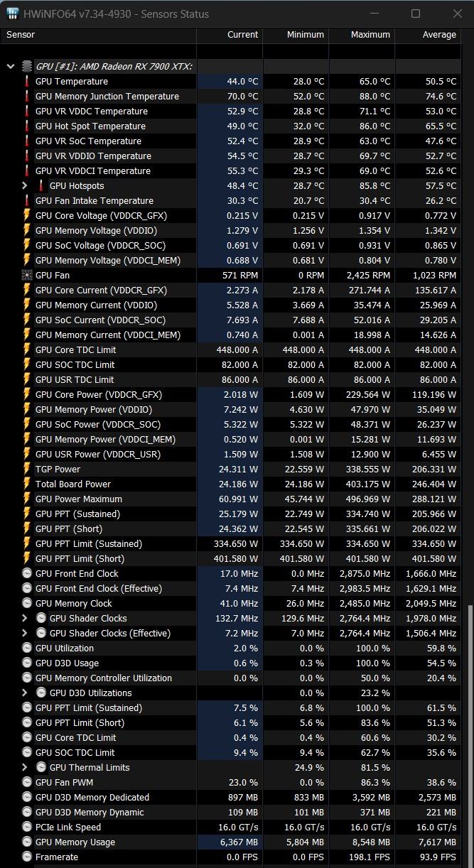Click clock icon of GPU Front End Clock

pos(27,573)
